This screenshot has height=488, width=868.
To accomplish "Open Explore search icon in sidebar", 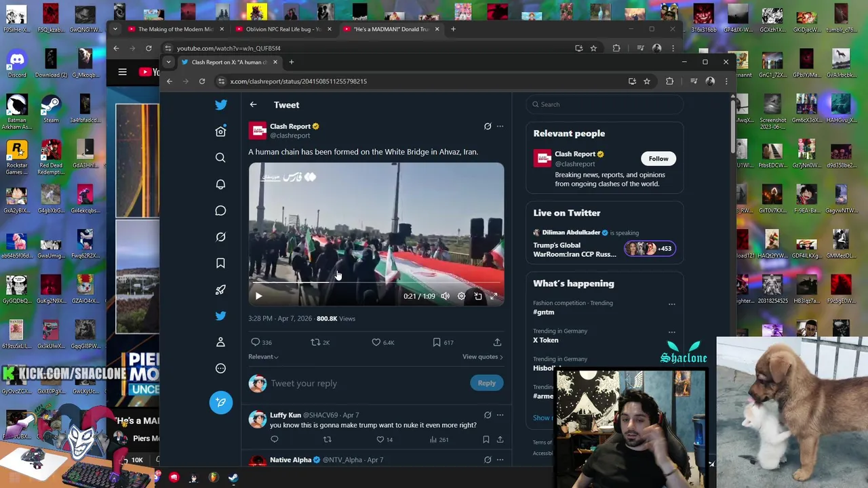I will tap(220, 158).
